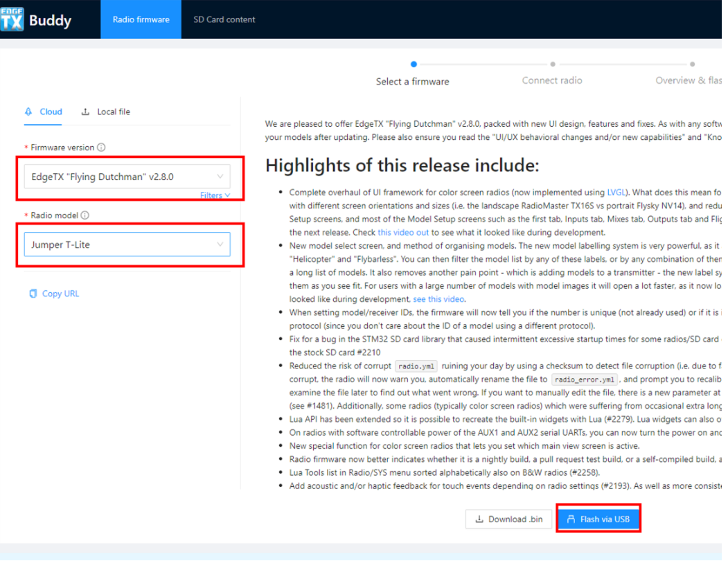Click the Radio model label

[x=55, y=217]
